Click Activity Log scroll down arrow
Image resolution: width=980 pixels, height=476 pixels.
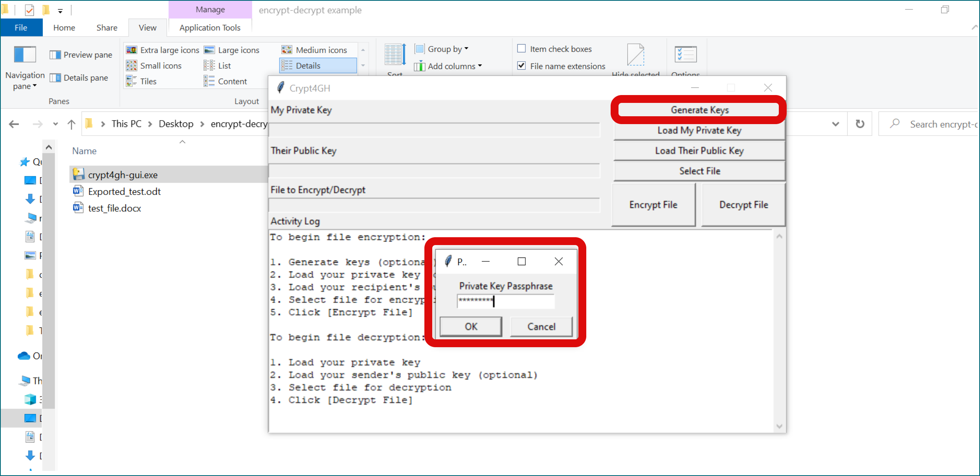(x=779, y=426)
